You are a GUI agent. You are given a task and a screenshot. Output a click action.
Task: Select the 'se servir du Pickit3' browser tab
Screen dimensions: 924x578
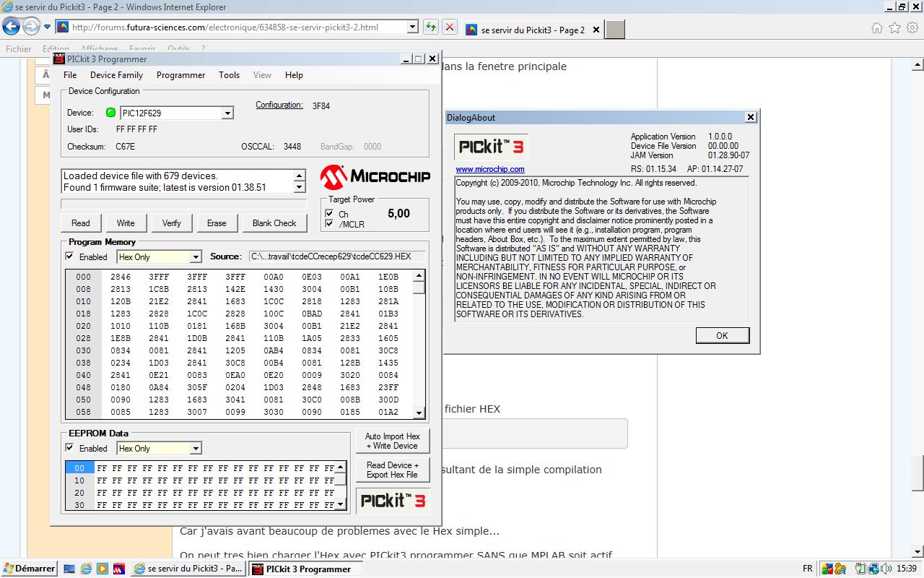[x=532, y=30]
